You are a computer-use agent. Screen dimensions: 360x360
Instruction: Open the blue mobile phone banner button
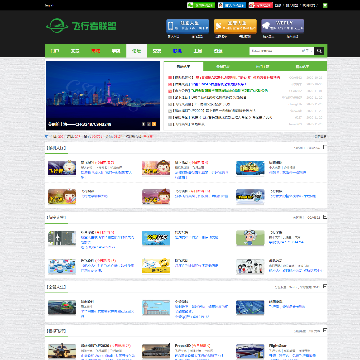[x=188, y=26]
